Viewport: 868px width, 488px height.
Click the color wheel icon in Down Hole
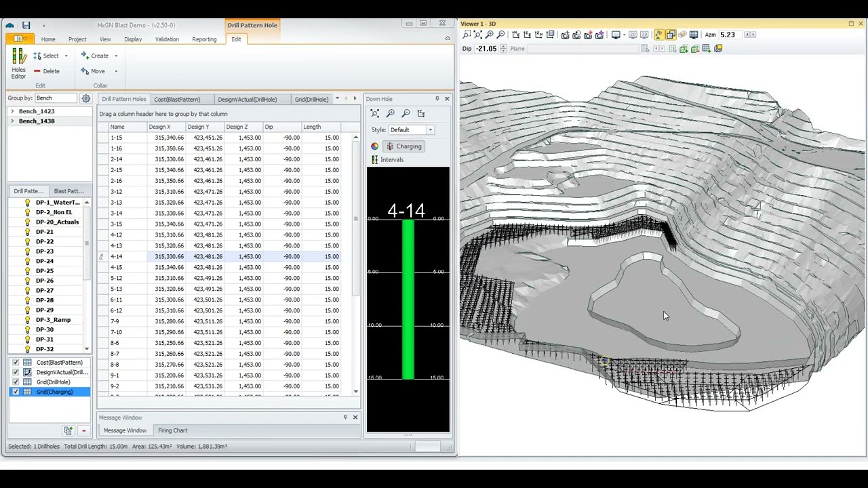375,146
